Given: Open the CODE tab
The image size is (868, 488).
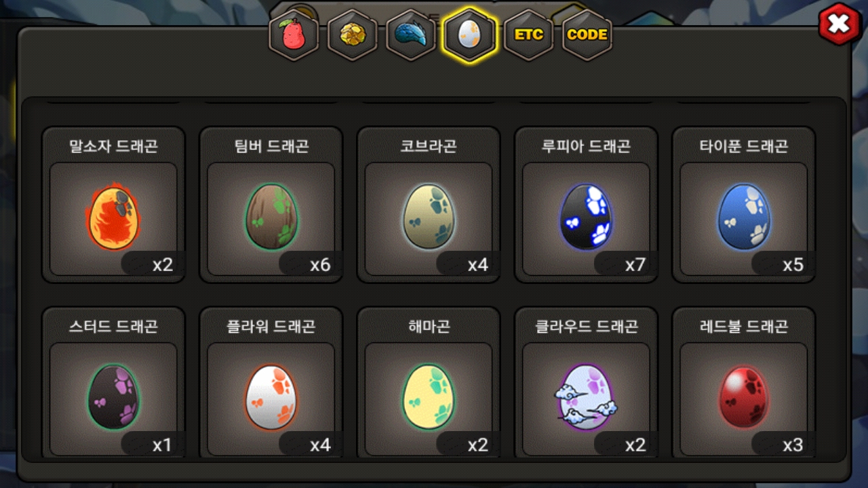Looking at the screenshot, I should 587,35.
